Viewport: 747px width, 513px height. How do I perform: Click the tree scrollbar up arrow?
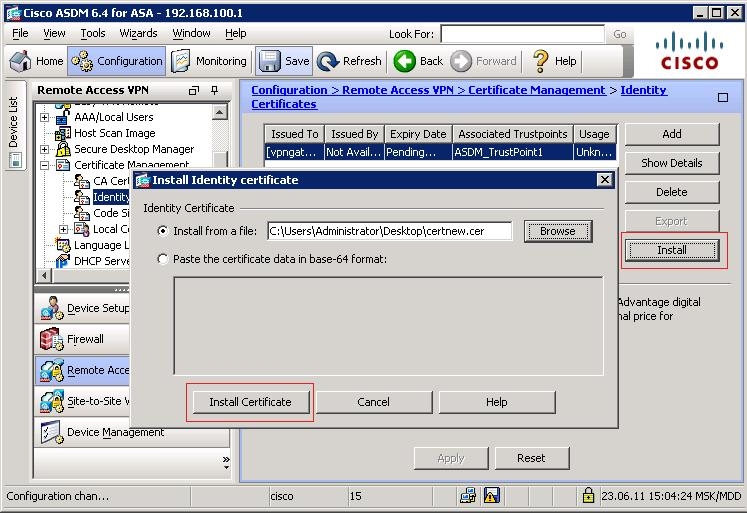click(x=219, y=112)
